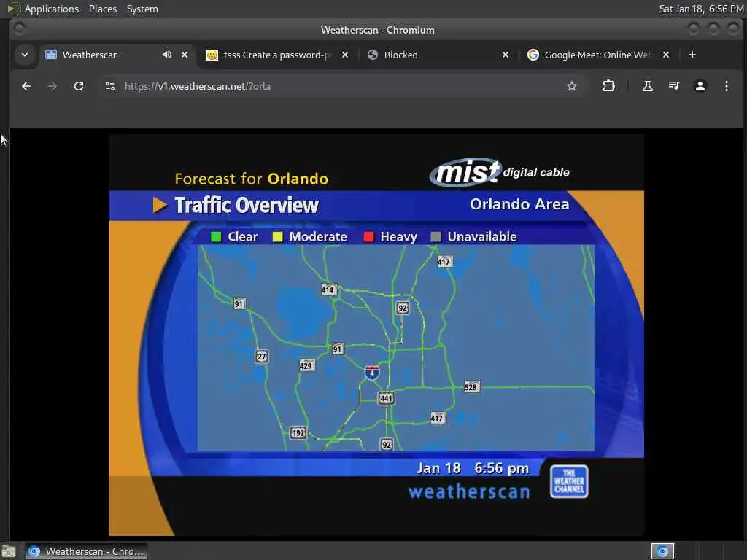
Task: Click route 192 marker on map
Action: click(x=298, y=433)
